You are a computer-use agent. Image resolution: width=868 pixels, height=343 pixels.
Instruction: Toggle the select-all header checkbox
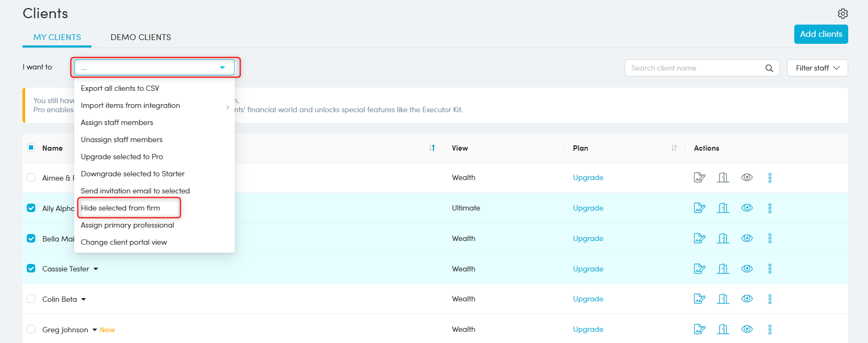(31, 147)
